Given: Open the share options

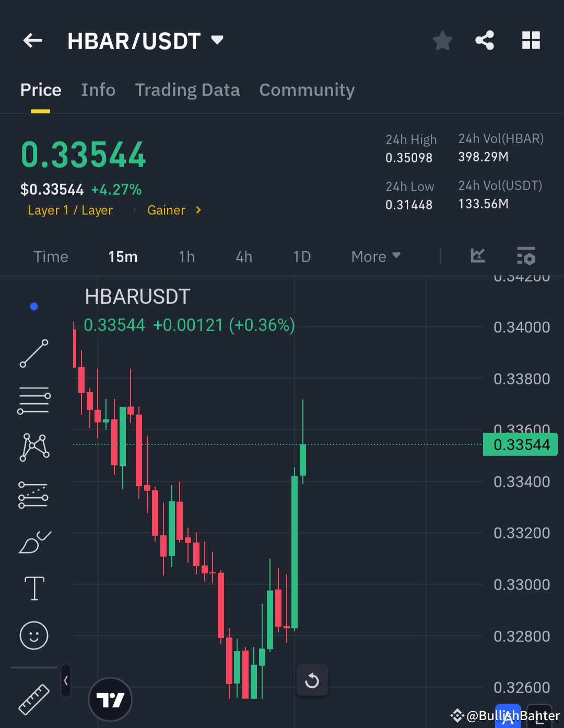Looking at the screenshot, I should pos(484,40).
